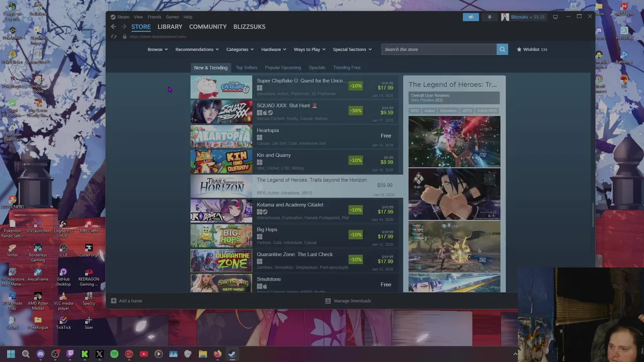Open VLC media player desktop icon

[x=63, y=302]
